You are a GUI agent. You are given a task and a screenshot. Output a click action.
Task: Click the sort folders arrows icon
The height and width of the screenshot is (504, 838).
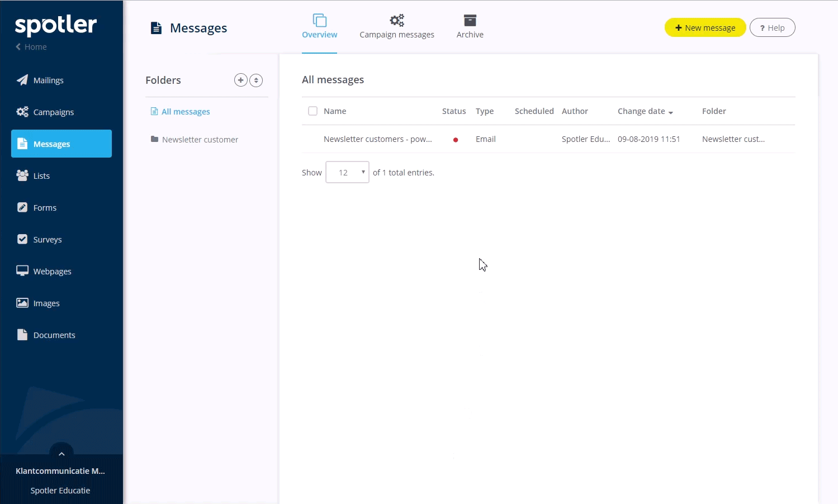256,80
